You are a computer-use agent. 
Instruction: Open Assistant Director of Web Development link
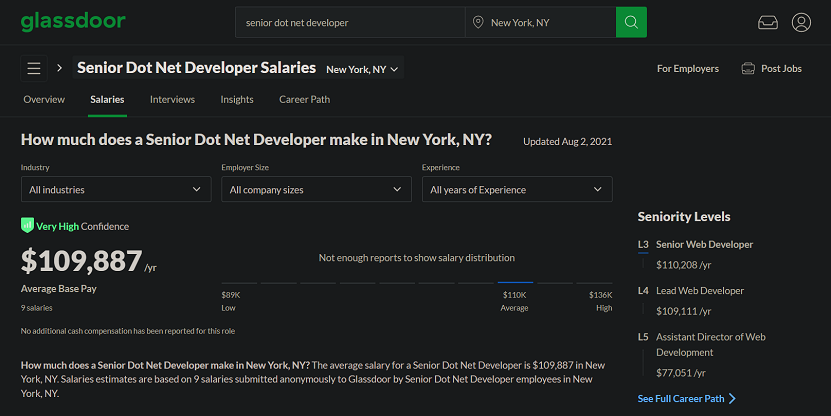(x=711, y=344)
